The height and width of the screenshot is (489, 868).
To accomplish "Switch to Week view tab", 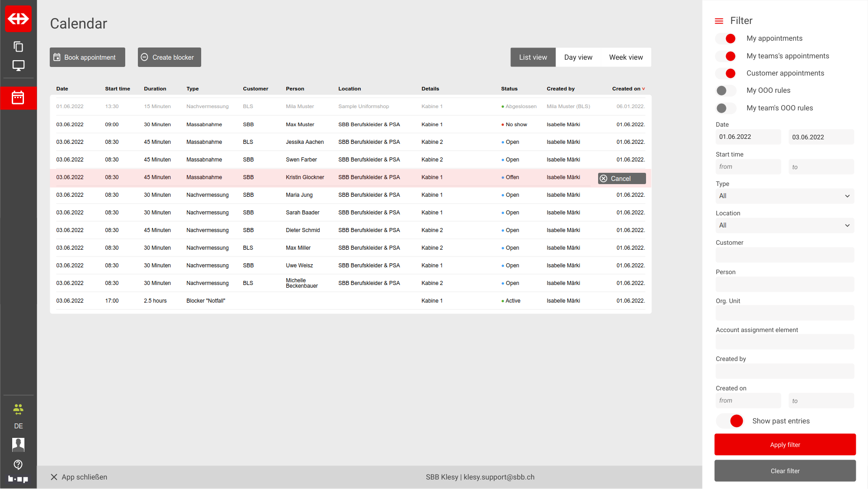I will coord(626,57).
